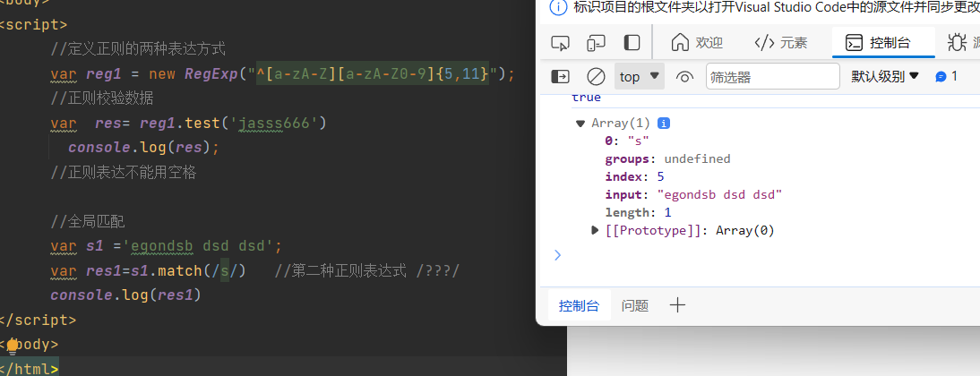Focus the 筛选器 filter input field

coord(773,76)
